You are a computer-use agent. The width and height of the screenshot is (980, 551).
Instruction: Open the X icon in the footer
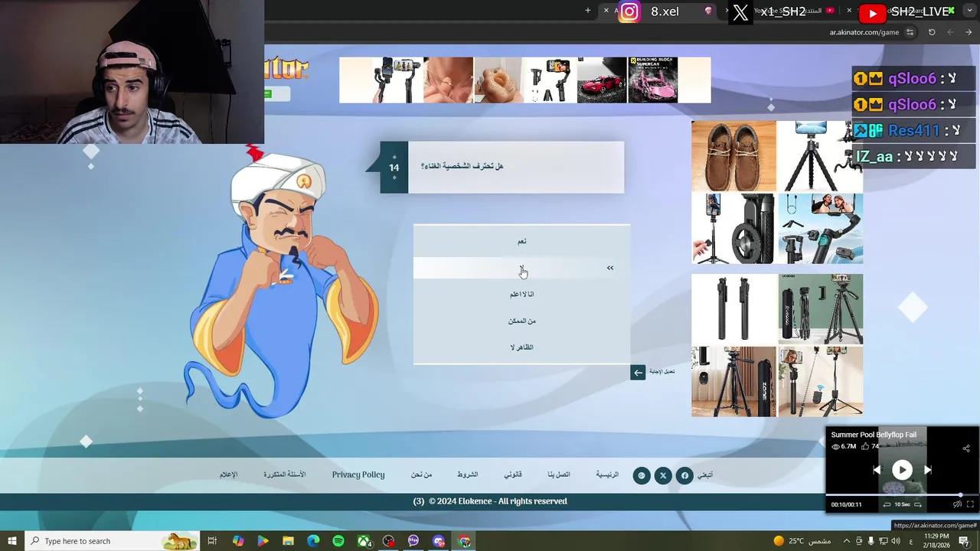[x=663, y=475]
